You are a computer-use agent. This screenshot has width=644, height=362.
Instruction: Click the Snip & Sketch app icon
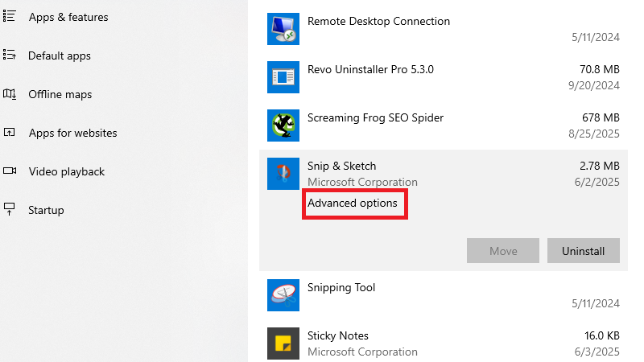point(283,174)
